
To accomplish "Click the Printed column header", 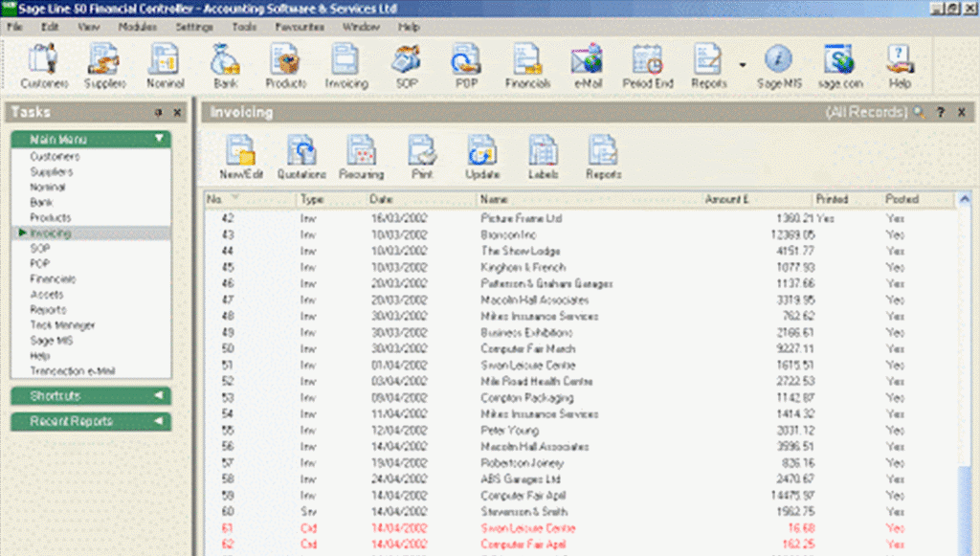I will (x=847, y=199).
